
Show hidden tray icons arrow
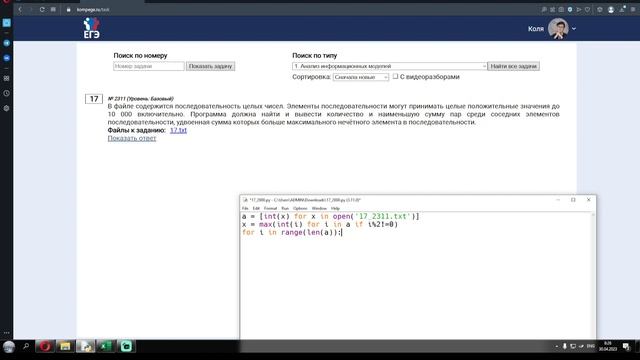[557, 347]
